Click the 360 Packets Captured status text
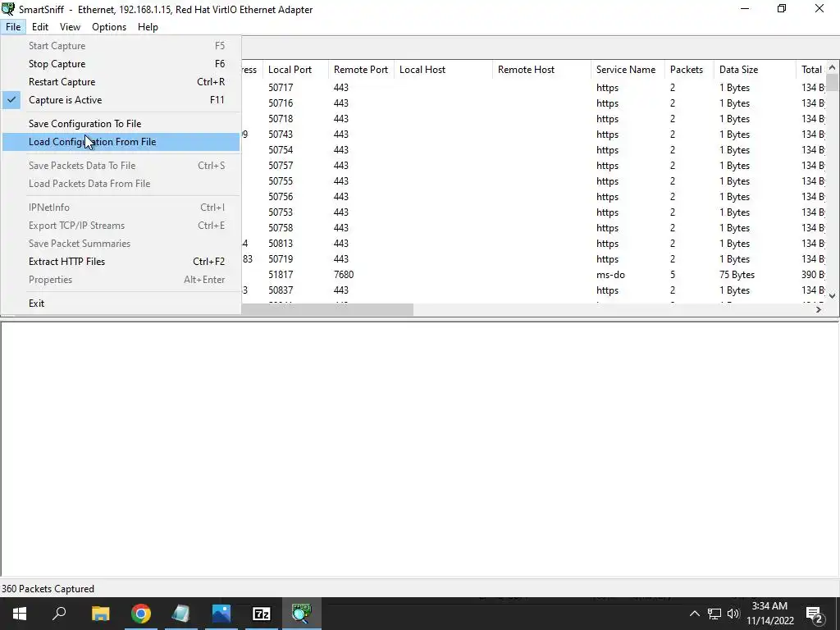Viewport: 840px width, 630px height. click(48, 589)
